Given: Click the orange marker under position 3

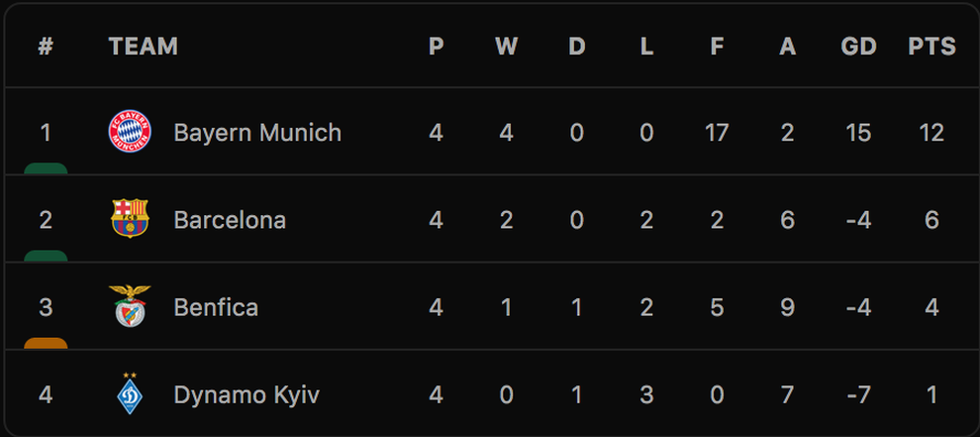Looking at the screenshot, I should (x=46, y=343).
